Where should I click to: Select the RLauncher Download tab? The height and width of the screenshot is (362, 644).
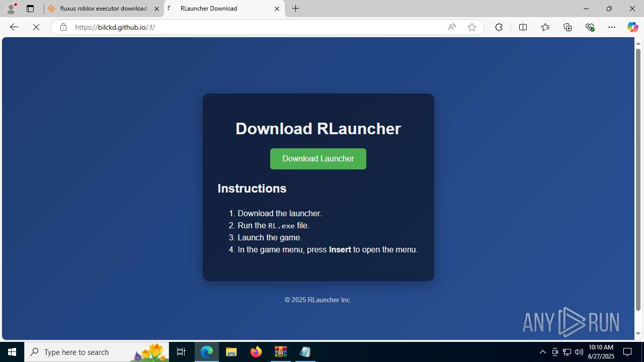(x=224, y=9)
